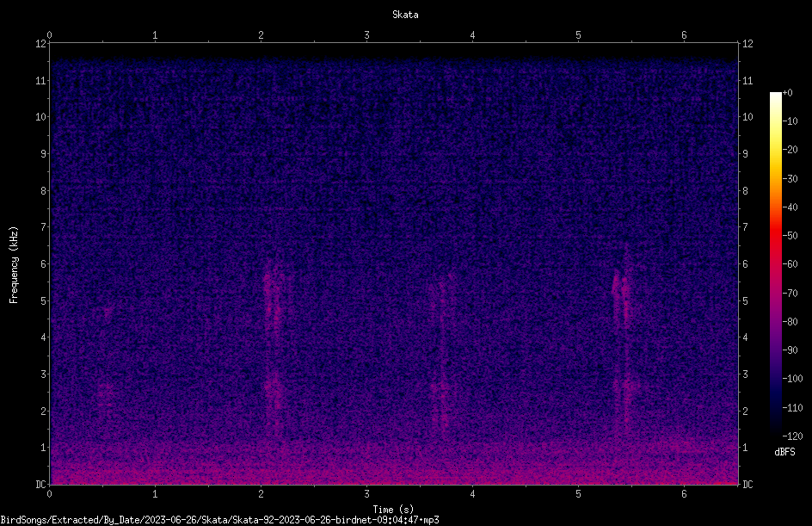The width and height of the screenshot is (812, 526).
Task: Click the spectrogram title 'Skata'
Action: tap(405, 15)
